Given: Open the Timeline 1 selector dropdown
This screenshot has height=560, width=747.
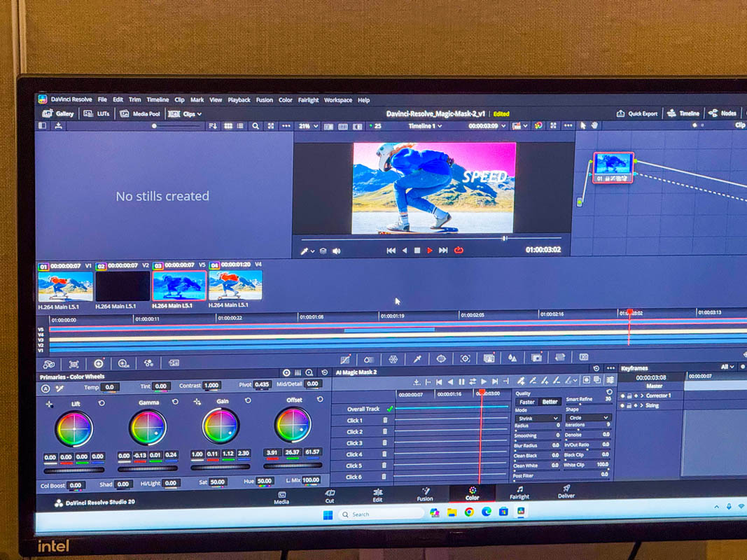Looking at the screenshot, I should coord(425,126).
